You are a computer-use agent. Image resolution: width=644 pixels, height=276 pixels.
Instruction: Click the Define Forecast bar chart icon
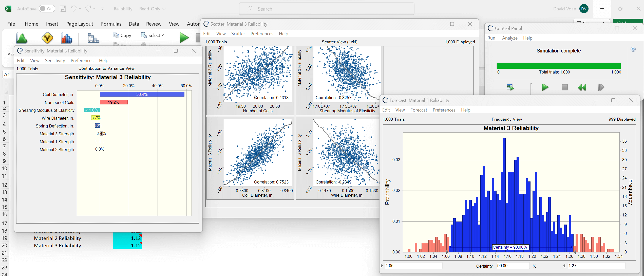click(66, 38)
